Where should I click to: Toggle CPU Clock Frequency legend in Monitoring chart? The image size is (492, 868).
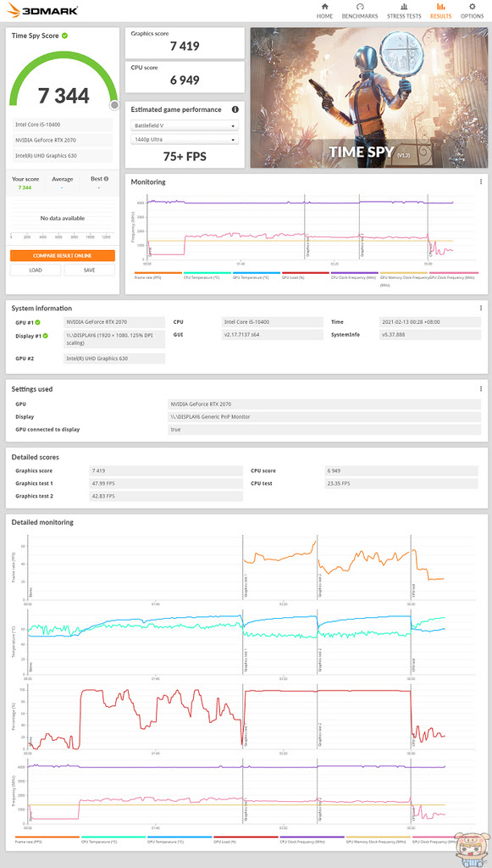point(354,275)
